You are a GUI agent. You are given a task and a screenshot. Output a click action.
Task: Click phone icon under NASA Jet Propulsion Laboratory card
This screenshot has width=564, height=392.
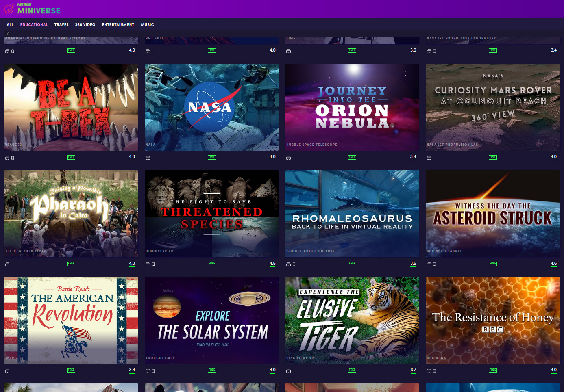pos(435,51)
